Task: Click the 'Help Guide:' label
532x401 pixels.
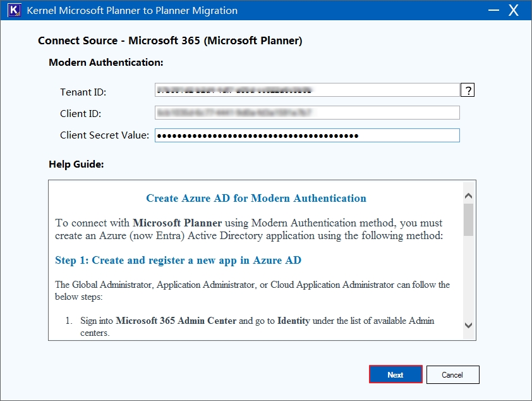Action: (76, 164)
